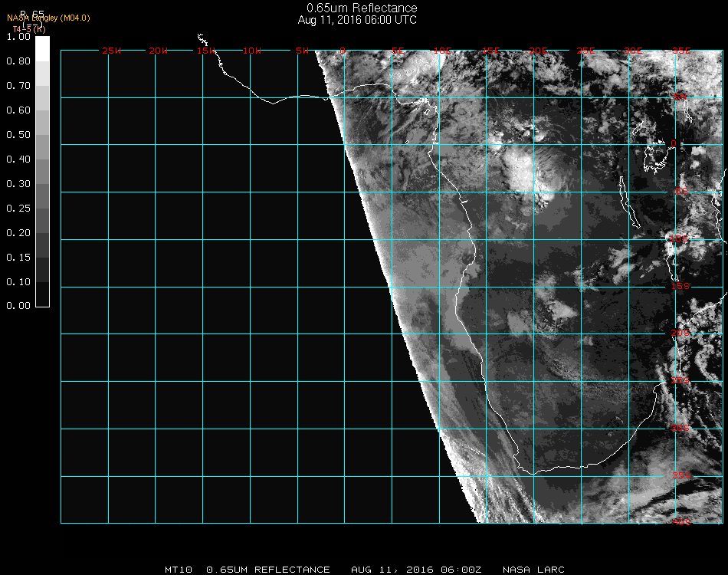This screenshot has height=575, width=728.
Task: Click the 0.10 color scale value
Action: point(18,282)
